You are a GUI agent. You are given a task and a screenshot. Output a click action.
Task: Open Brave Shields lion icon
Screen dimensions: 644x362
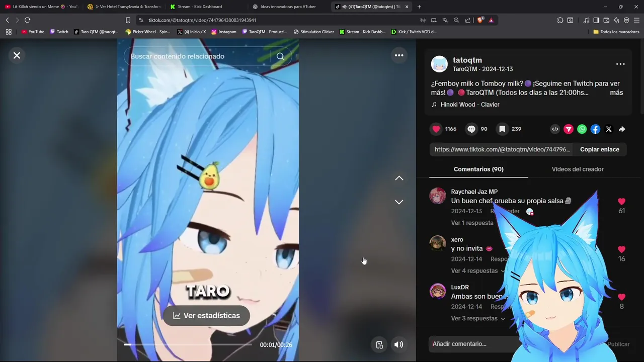[x=480, y=20]
